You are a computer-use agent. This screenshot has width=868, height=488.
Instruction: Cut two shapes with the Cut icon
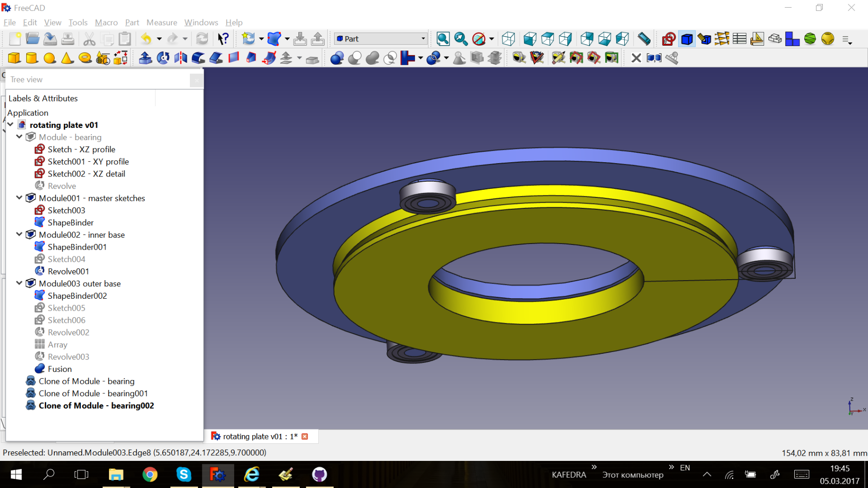point(355,58)
